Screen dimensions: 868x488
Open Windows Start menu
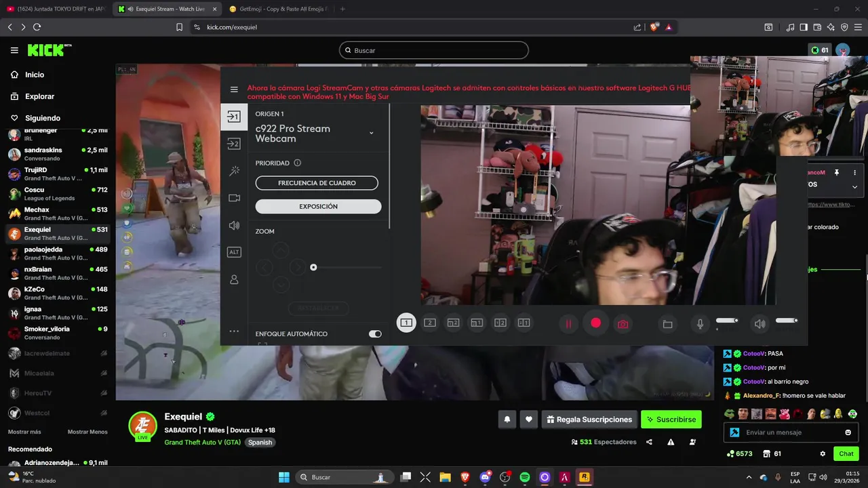(x=284, y=477)
